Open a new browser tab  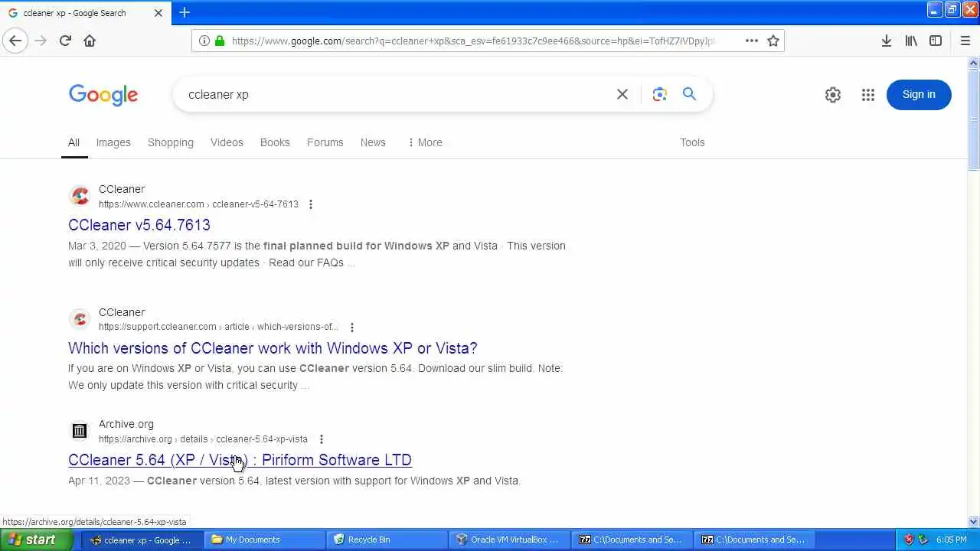(x=185, y=12)
